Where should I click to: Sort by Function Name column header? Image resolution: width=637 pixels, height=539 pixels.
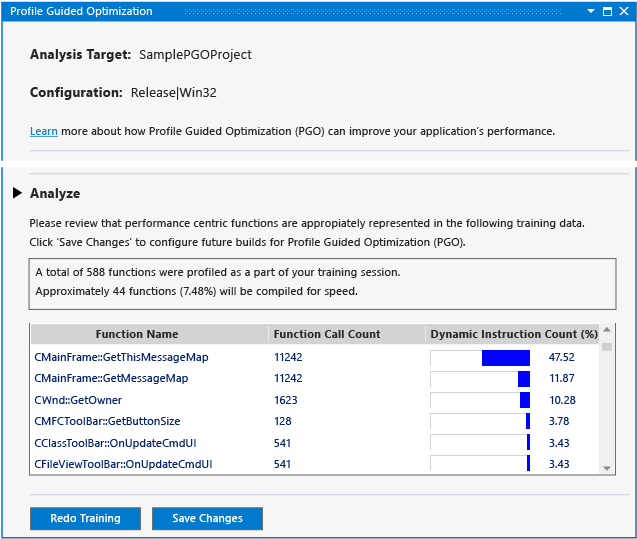coord(136,334)
